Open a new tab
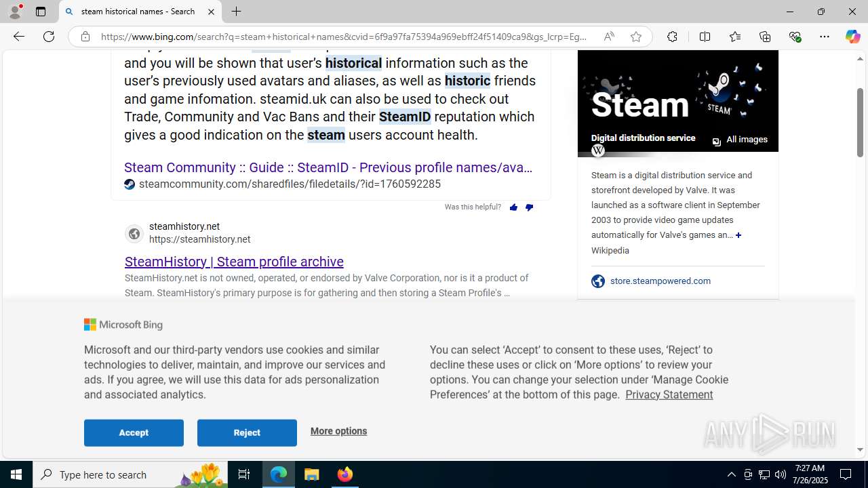Image resolution: width=868 pixels, height=488 pixels. point(236,12)
